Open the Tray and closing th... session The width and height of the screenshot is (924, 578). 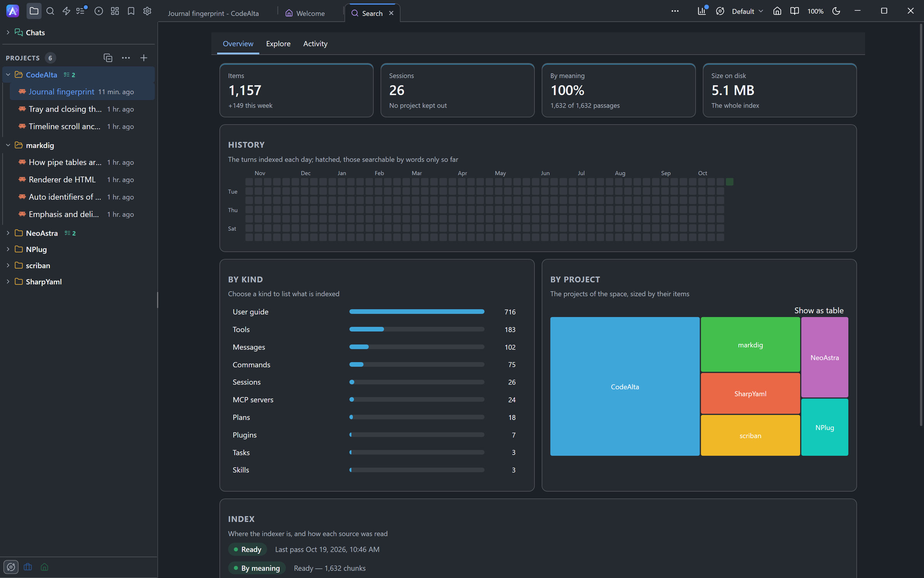[82, 109]
